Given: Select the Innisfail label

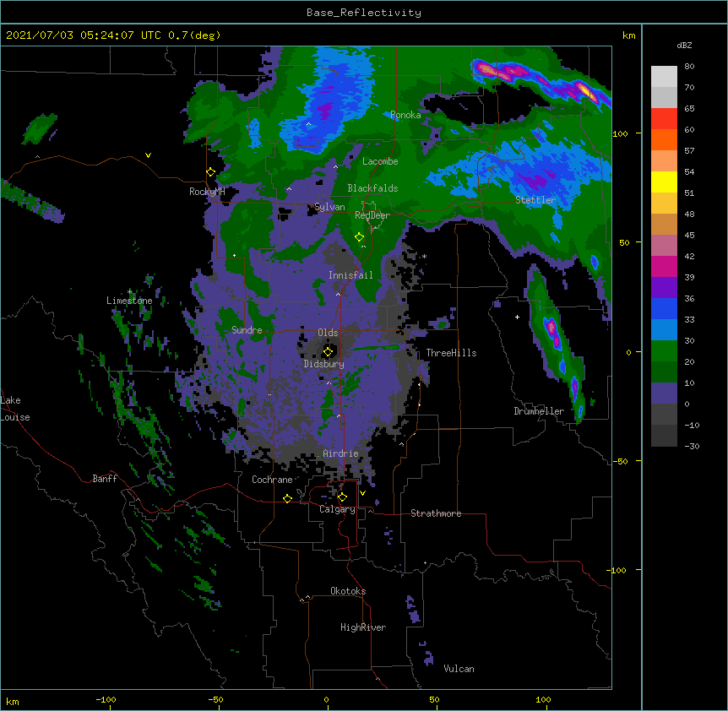Looking at the screenshot, I should pyautogui.click(x=350, y=275).
